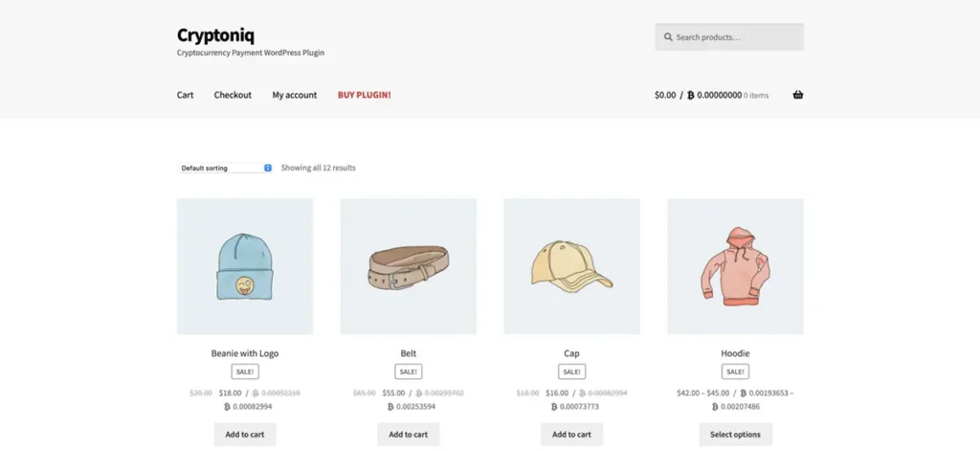
Task: Click the search magnifier icon
Action: 667,37
